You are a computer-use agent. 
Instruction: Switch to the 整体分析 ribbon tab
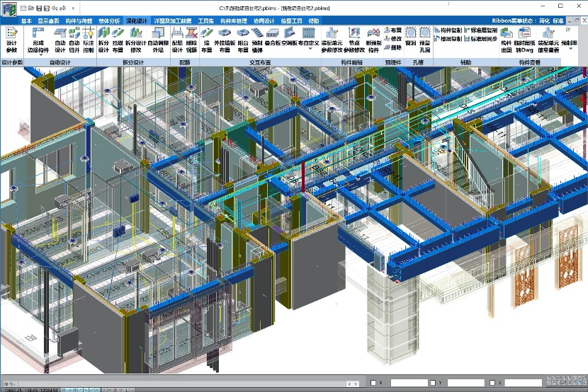coord(108,21)
